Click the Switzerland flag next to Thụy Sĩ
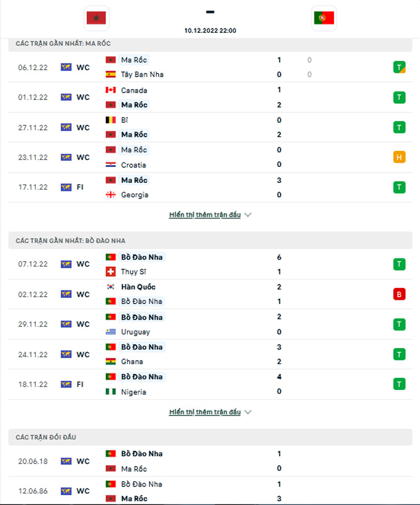420x505 pixels. (x=111, y=272)
